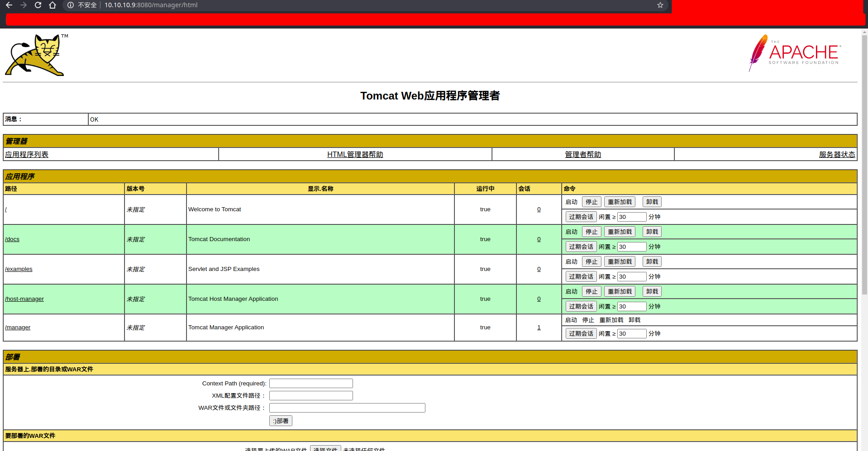This screenshot has height=451, width=868.
Task: Reload the /examples application
Action: (x=620, y=261)
